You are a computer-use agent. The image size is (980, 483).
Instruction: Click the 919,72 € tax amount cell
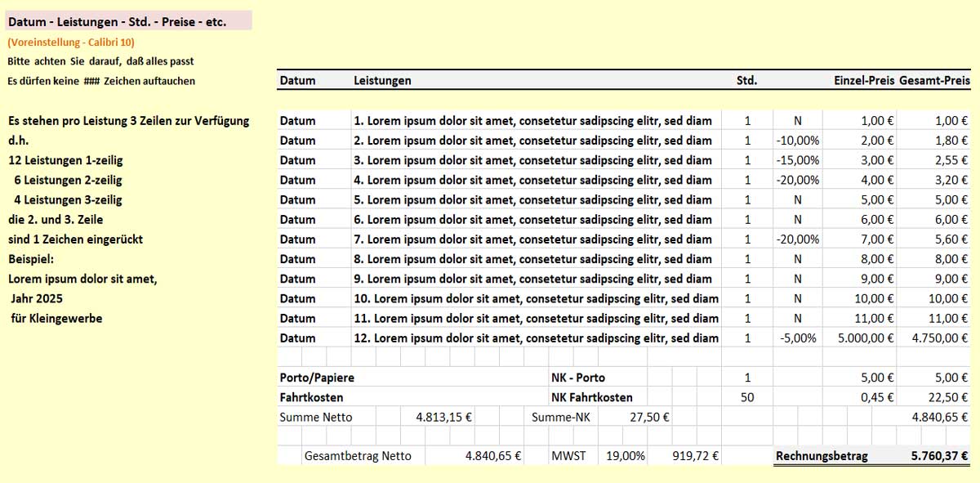[x=695, y=456]
